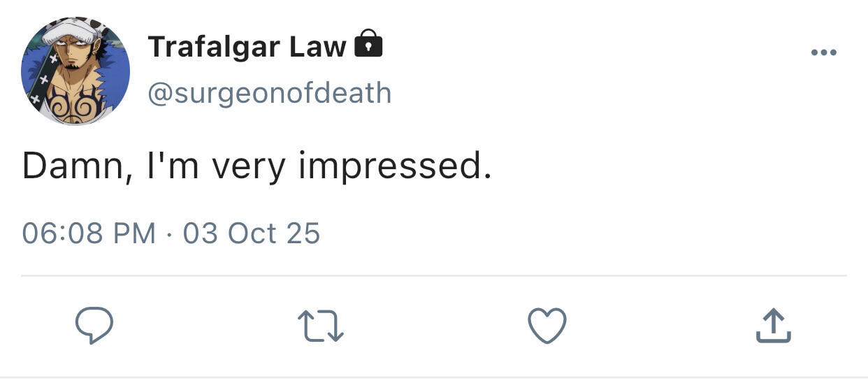This screenshot has height=390, width=868.
Task: Click the "03" day in the date
Action: pos(201,233)
